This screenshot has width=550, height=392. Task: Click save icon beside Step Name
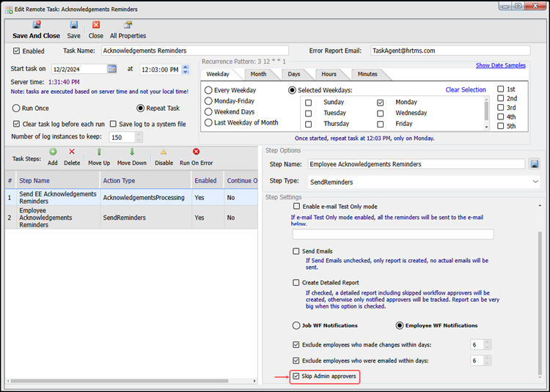(x=534, y=164)
